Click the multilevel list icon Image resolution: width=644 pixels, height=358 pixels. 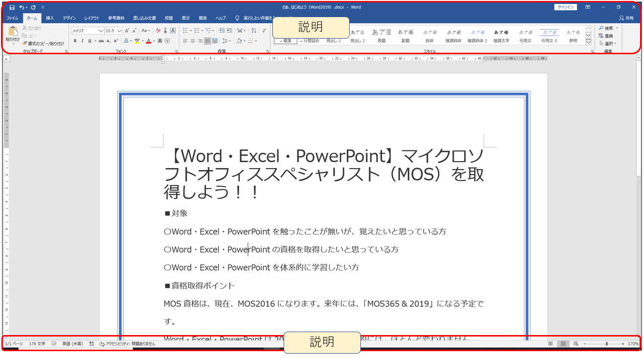(x=208, y=30)
